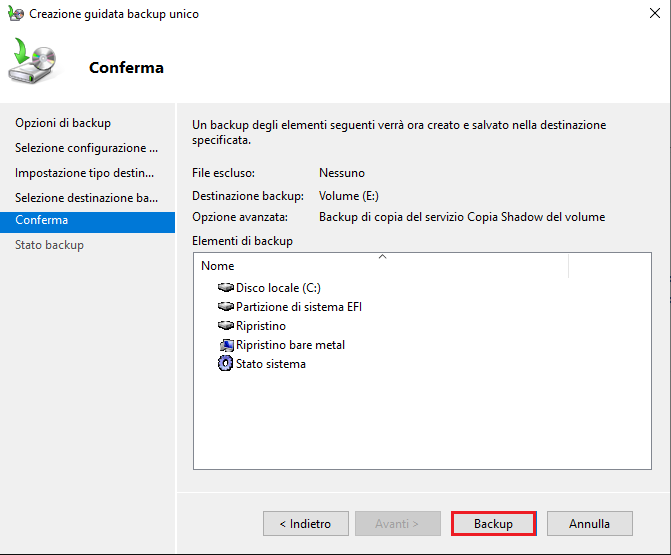Click the Disco locale (C:) drive icon
Screen dimensions: 671x555
(225, 288)
